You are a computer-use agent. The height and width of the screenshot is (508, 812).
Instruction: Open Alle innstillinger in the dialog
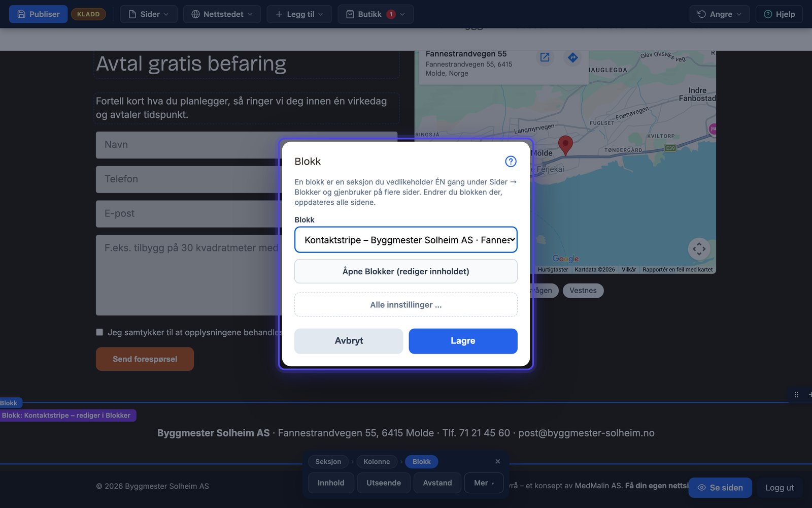406,305
